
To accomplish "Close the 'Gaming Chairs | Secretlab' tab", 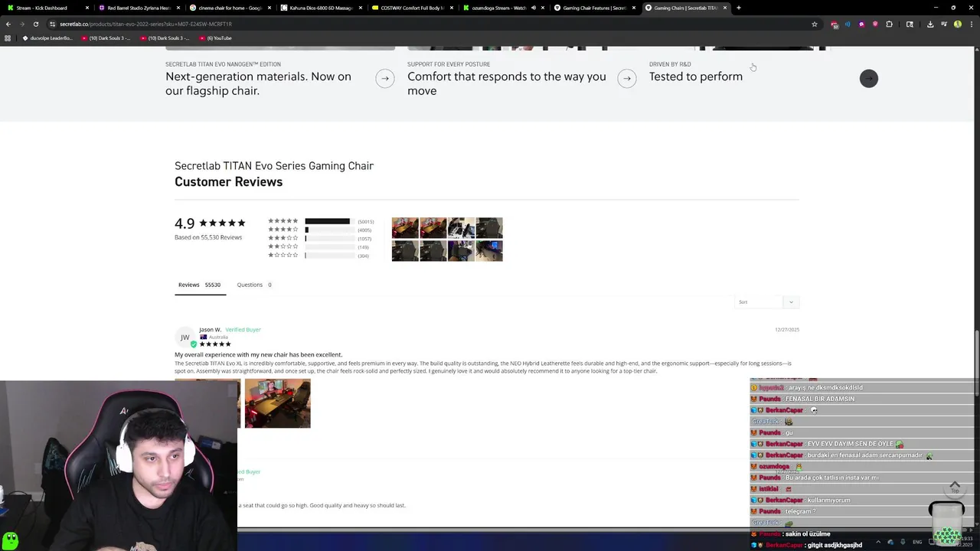I will [724, 8].
